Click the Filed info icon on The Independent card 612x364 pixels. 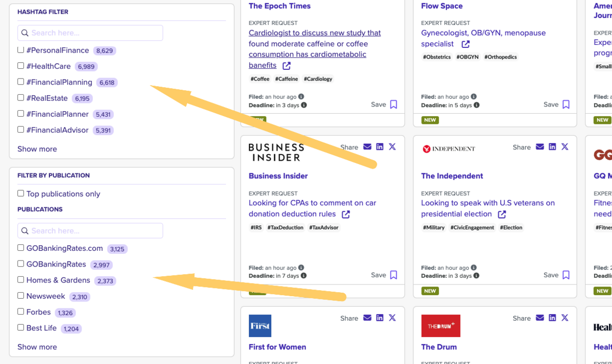[474, 267]
